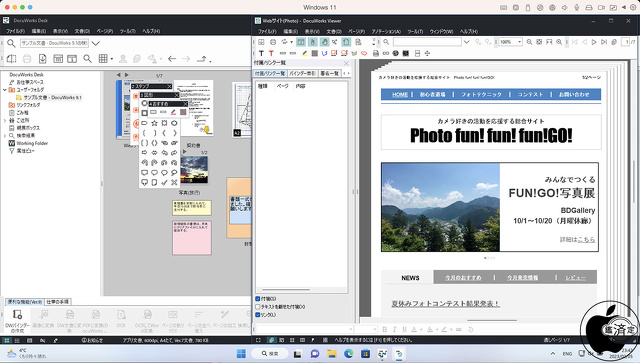
Task: Click page number field in Viewer toolbar
Action: tap(625, 42)
